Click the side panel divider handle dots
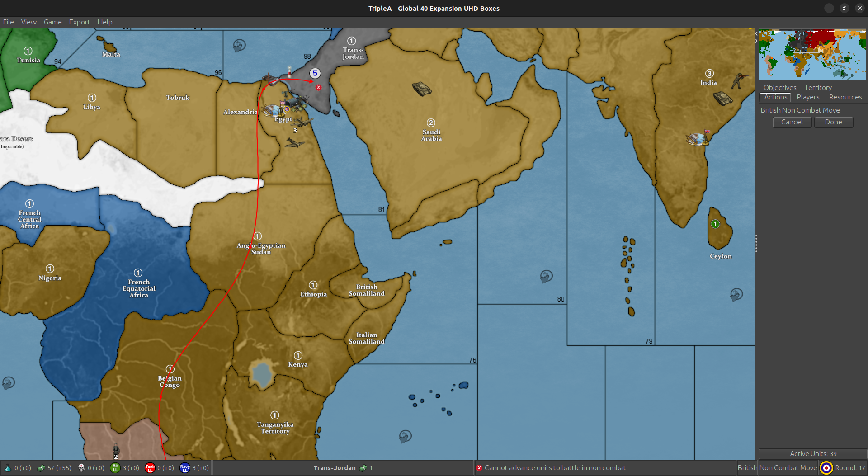The width and height of the screenshot is (868, 476). pyautogui.click(x=756, y=243)
